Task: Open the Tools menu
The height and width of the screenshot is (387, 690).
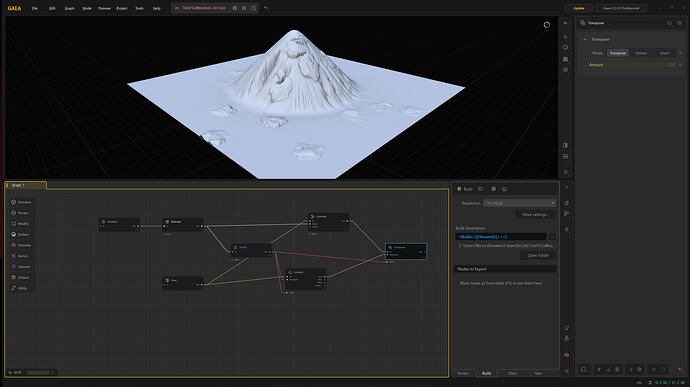Action: click(139, 8)
